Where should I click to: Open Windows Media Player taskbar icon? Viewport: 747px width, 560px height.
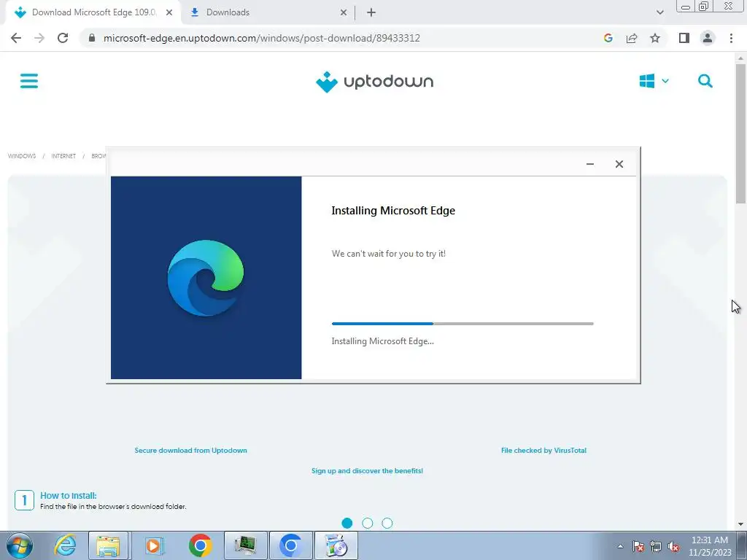pyautogui.click(x=154, y=545)
